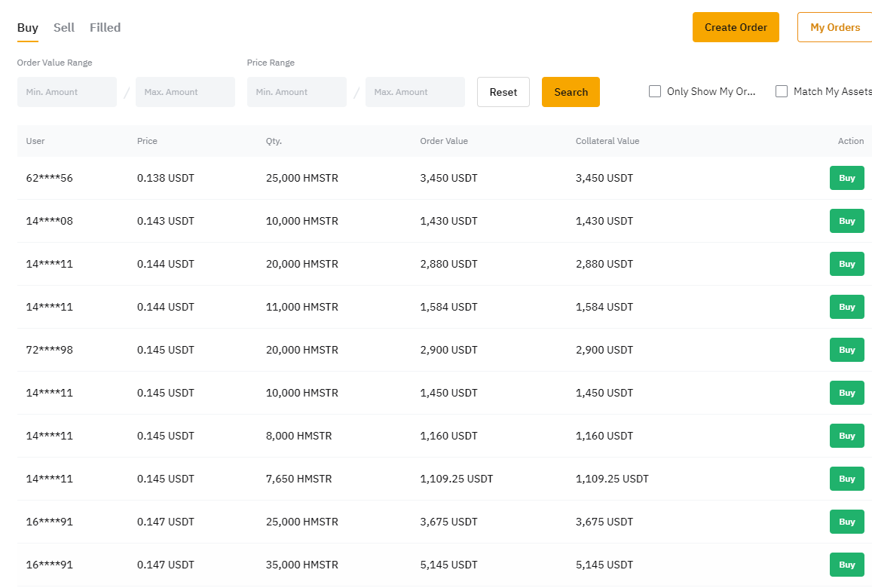Click Price Range Min. Amount field

[297, 92]
